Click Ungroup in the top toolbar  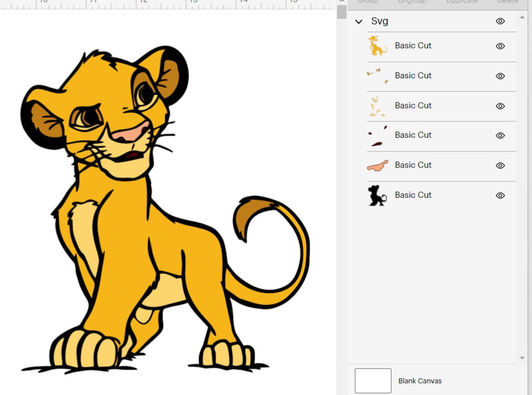tap(412, 2)
